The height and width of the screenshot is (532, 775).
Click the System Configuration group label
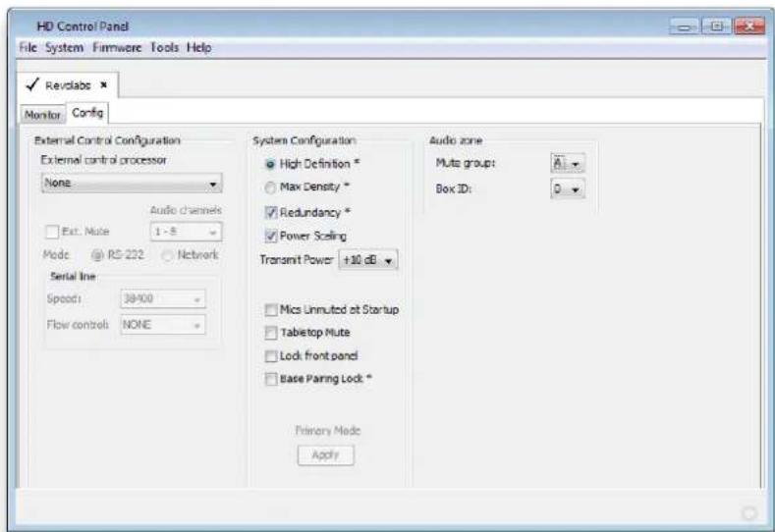tap(304, 140)
